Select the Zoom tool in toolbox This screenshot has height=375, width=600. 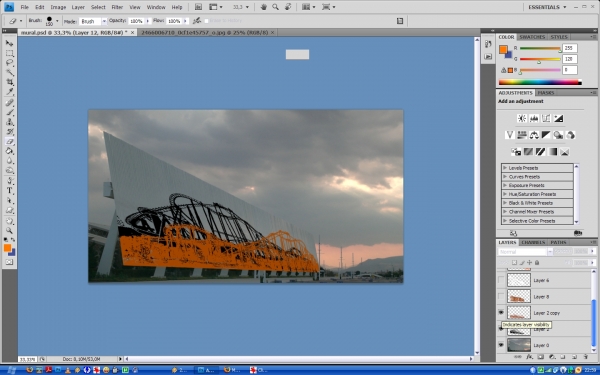click(10, 231)
